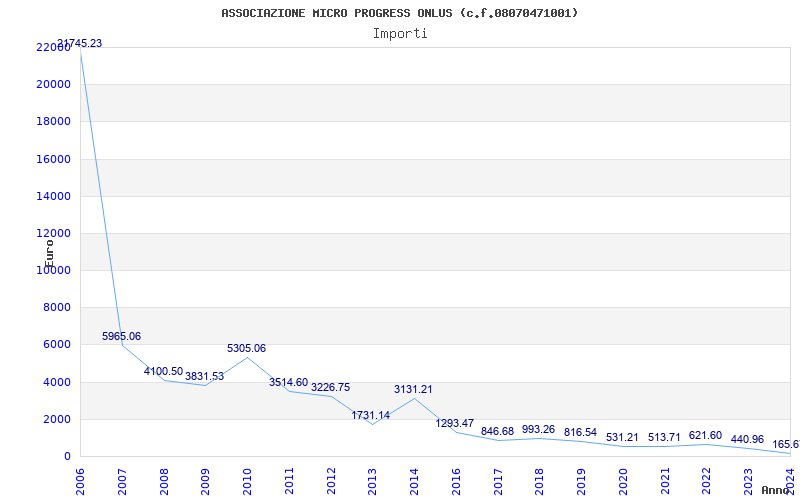Click year 2019 on x-axis
The image size is (800, 500).
click(x=582, y=482)
